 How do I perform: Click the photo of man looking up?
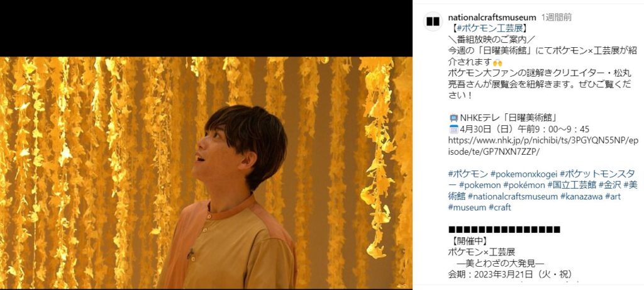206,172
